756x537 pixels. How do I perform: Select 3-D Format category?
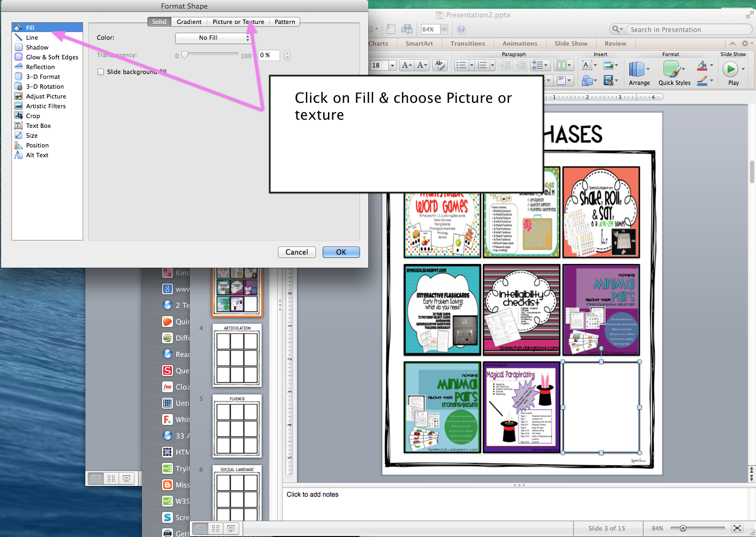click(x=47, y=77)
